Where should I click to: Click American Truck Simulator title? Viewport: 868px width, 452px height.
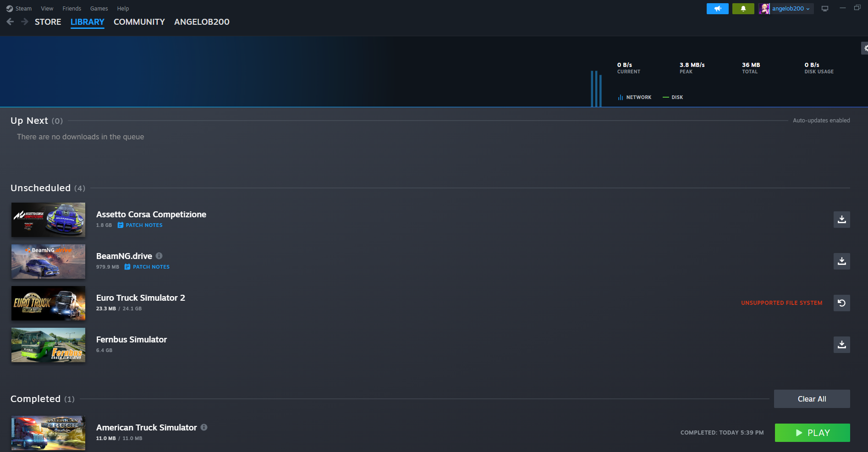(x=147, y=428)
